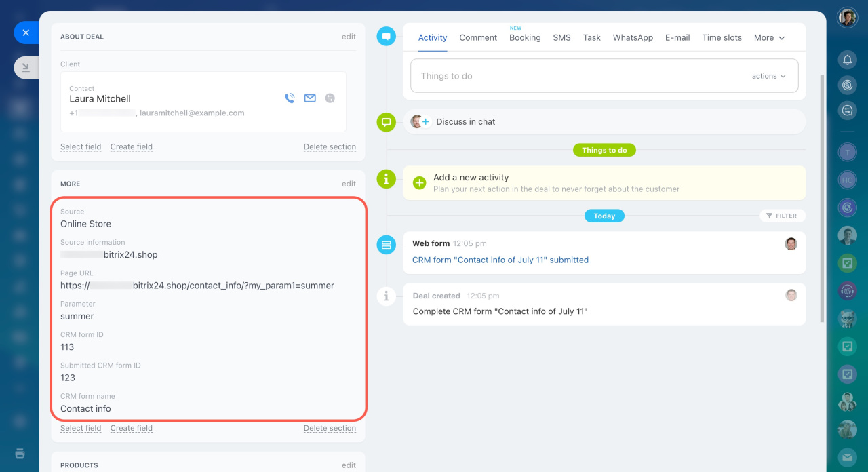This screenshot has width=868, height=472.
Task: Switch to the Comment tab
Action: coord(478,38)
